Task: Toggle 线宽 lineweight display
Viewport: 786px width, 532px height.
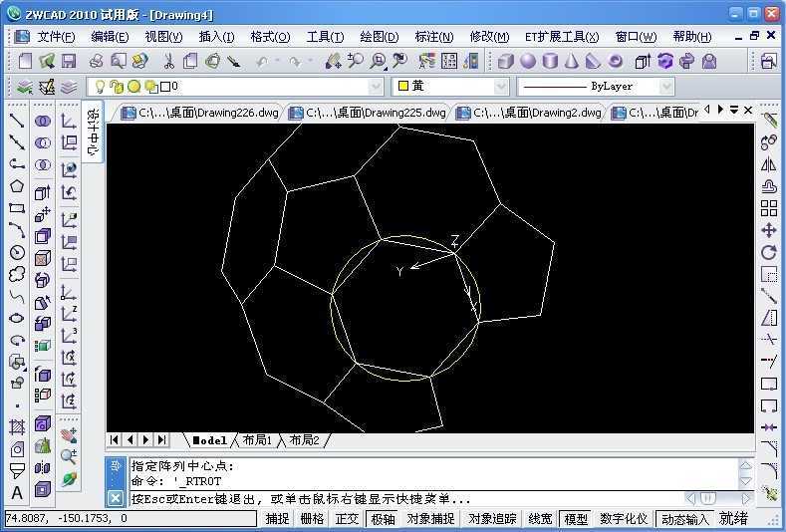Action: click(x=540, y=518)
